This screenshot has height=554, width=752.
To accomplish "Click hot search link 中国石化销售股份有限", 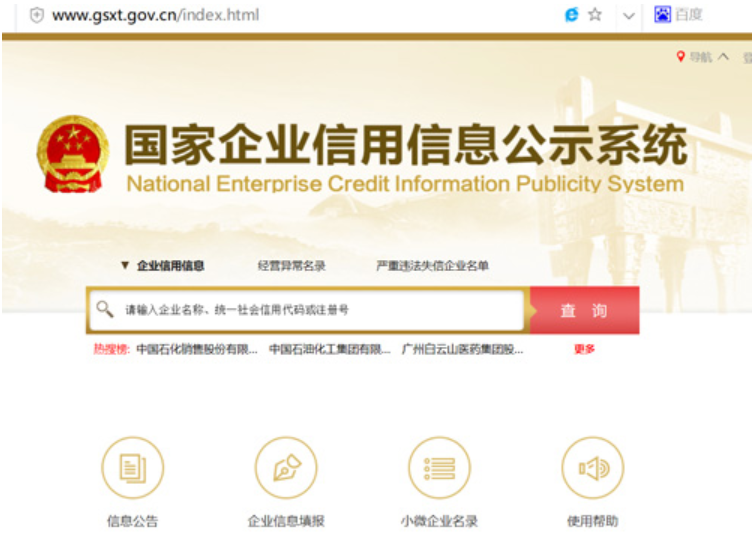I will 197,349.
